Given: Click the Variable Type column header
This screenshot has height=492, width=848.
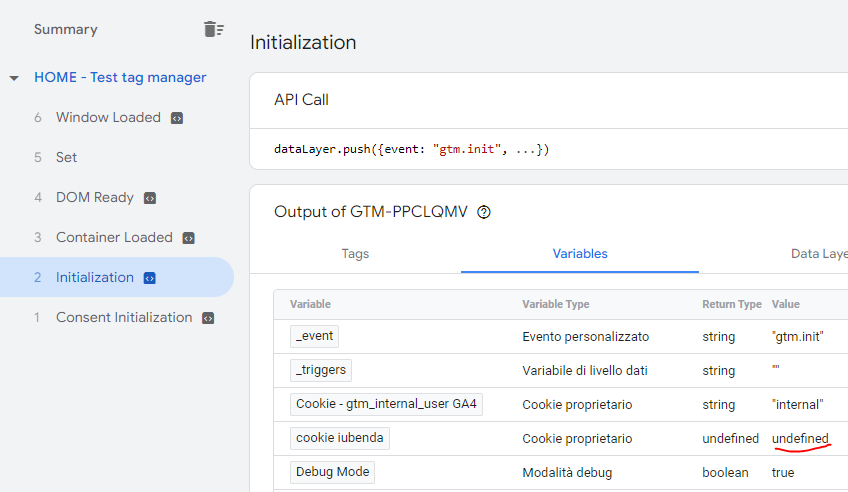Looking at the screenshot, I should (x=556, y=304).
